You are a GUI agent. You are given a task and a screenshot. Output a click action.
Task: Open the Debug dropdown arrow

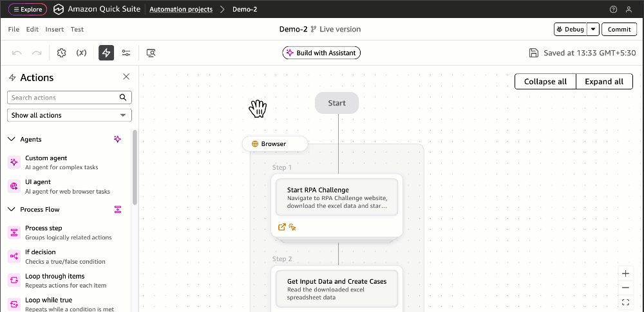coord(593,29)
